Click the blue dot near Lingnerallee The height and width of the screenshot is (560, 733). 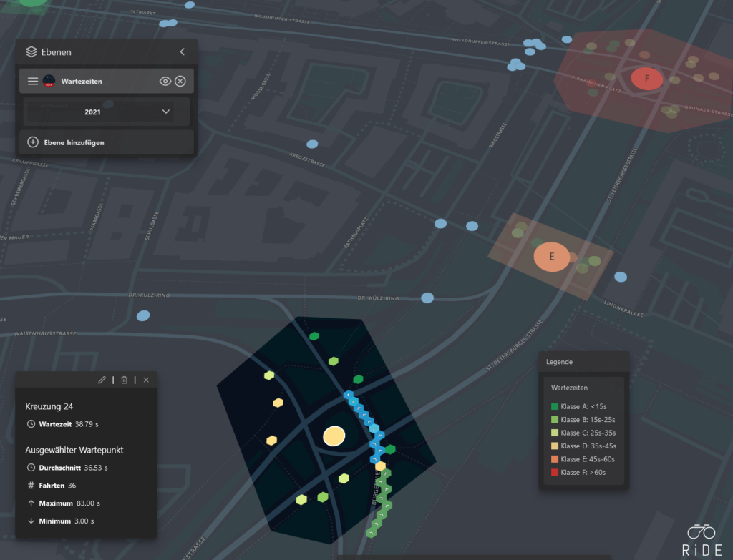[621, 277]
